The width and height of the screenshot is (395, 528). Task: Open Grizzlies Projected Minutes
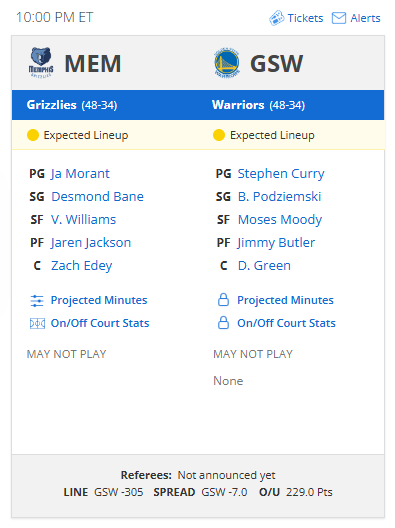pyautogui.click(x=99, y=300)
